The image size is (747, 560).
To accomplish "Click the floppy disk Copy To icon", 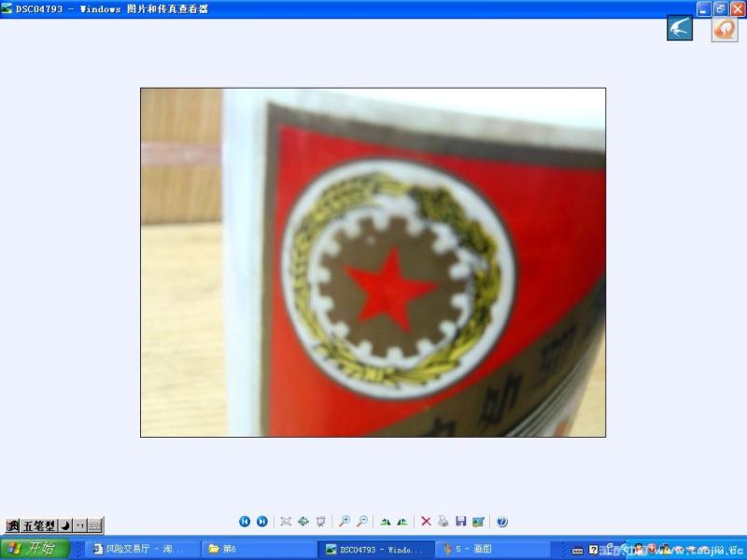I will 460,522.
